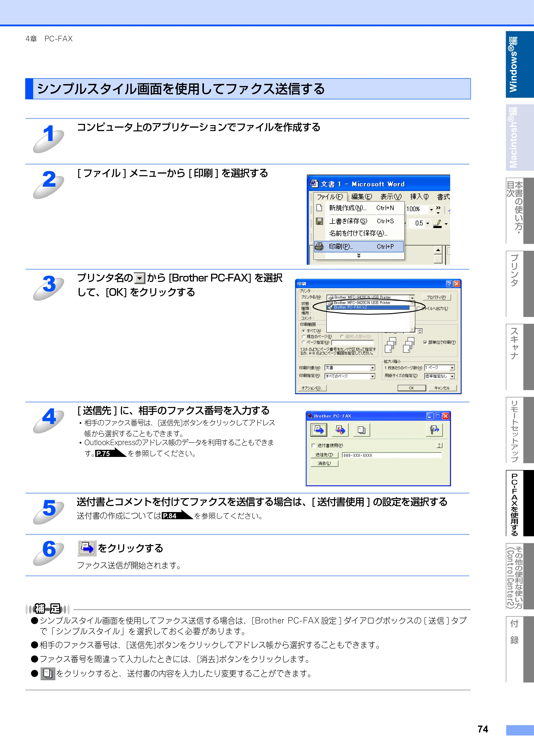Viewport: 534px width, 756px height.
Task: Follow the P.75 page reference link
Action: click(111, 453)
